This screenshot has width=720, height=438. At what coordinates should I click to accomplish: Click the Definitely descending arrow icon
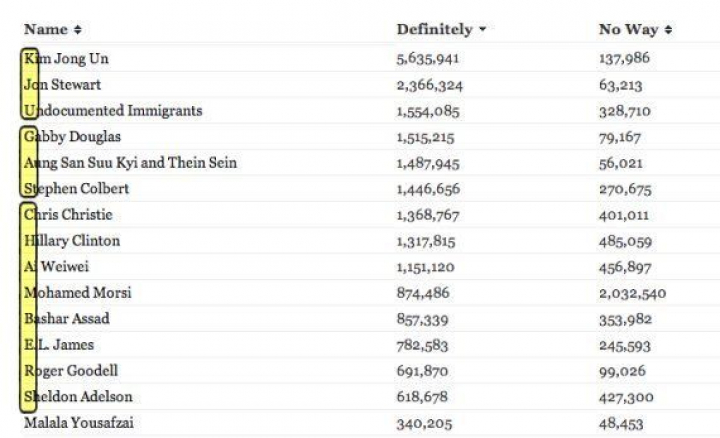[x=483, y=30]
